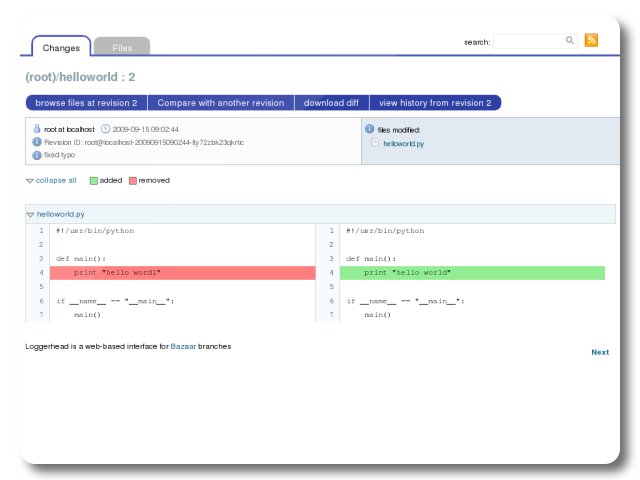Click the red removed legend swatch

pos(132,181)
